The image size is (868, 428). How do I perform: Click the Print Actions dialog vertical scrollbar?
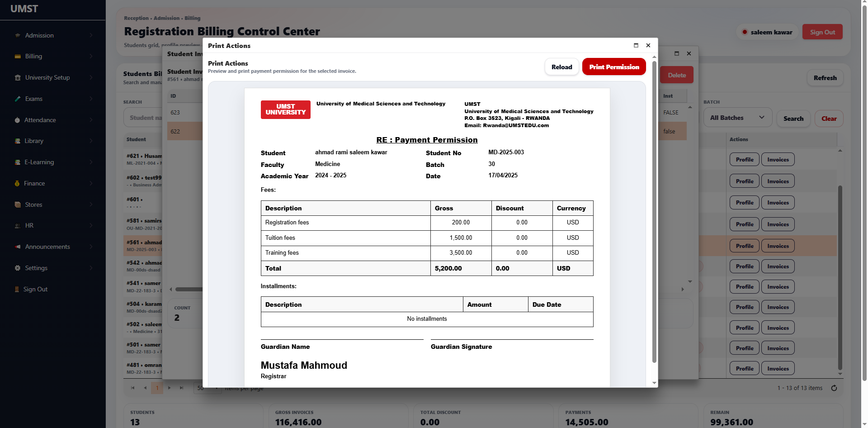tap(654, 212)
